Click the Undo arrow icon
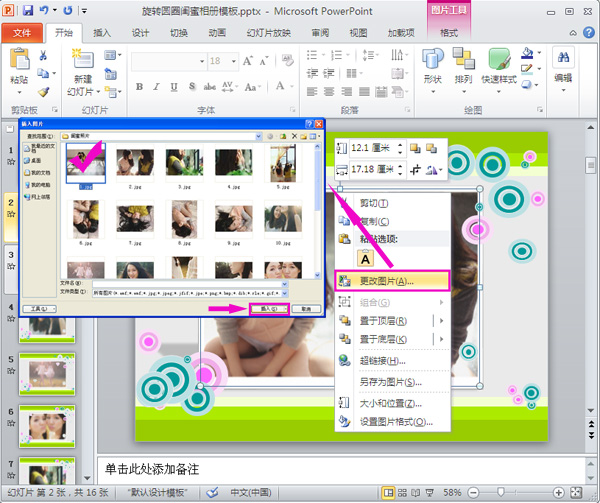Viewport: 600px width, 503px height. click(x=44, y=10)
